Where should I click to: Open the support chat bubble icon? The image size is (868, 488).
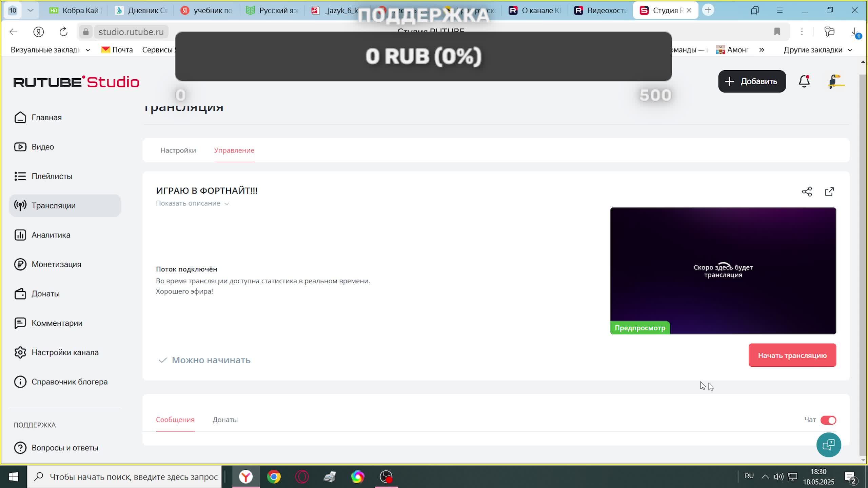(x=828, y=445)
